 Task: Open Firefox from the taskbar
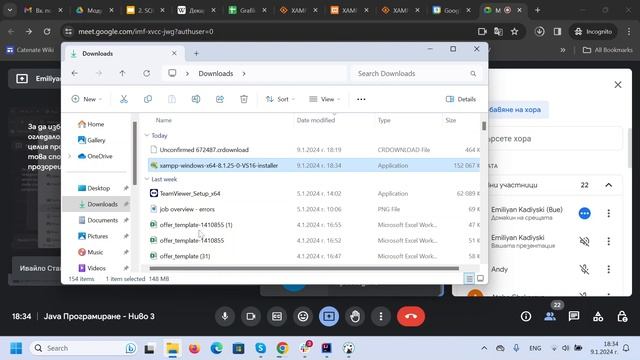(194, 348)
